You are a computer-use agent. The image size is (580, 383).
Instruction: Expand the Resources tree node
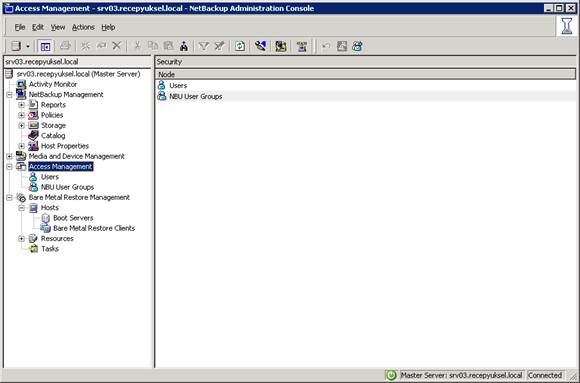pos(21,239)
